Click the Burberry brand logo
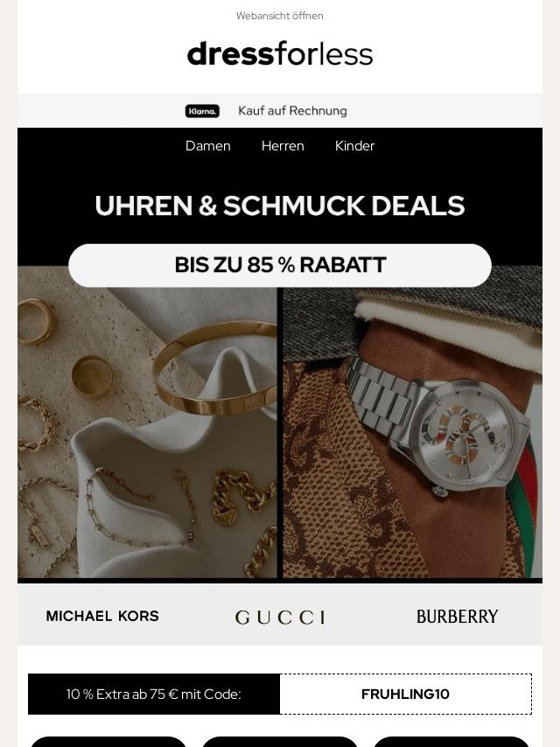The height and width of the screenshot is (747, 560). 457,617
